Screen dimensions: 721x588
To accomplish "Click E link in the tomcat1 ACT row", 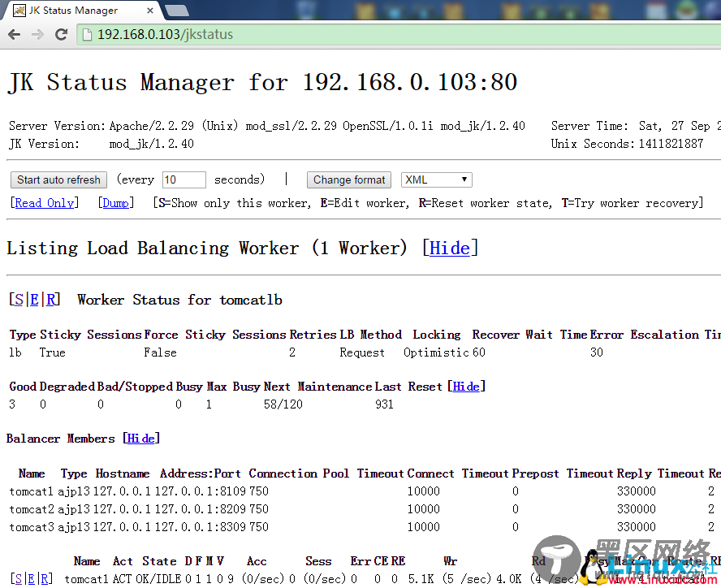I will tap(32, 579).
